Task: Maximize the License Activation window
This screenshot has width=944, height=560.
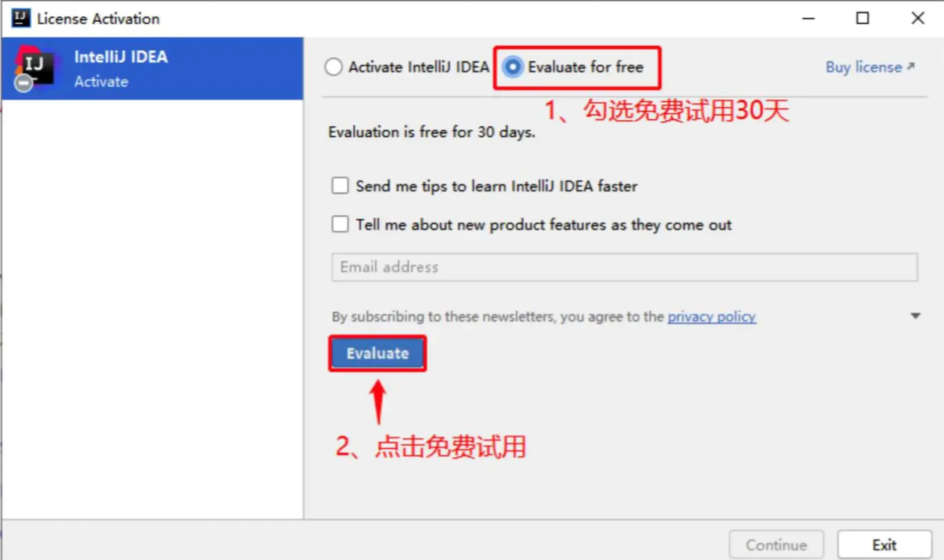Action: tap(863, 18)
